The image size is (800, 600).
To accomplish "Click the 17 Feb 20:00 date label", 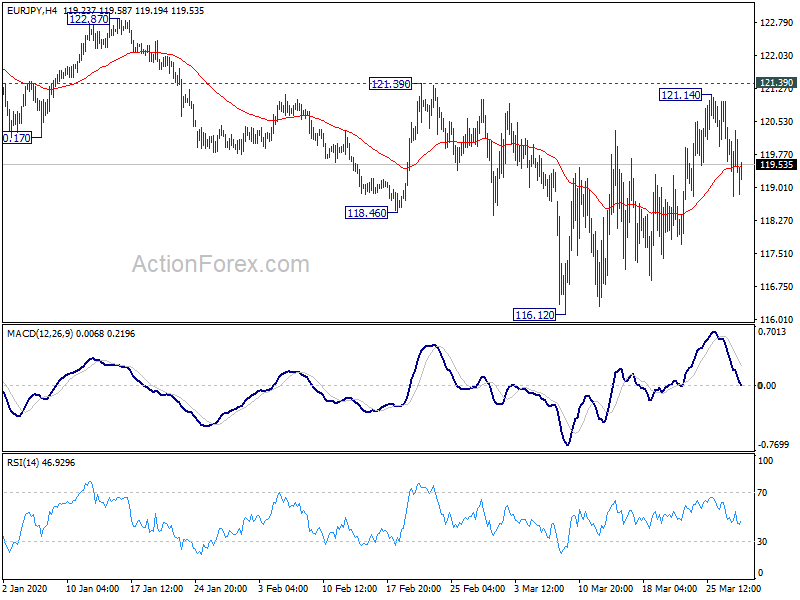I will (x=414, y=588).
